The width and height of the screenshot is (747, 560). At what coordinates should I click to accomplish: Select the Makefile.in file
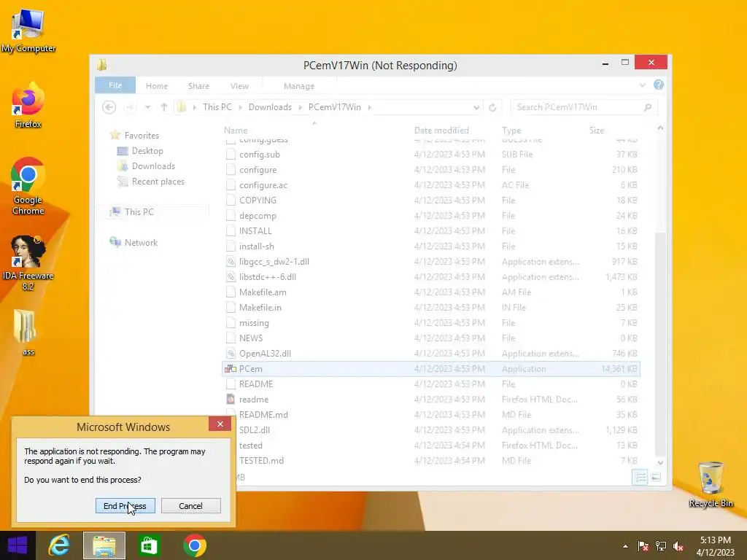tap(430, 307)
